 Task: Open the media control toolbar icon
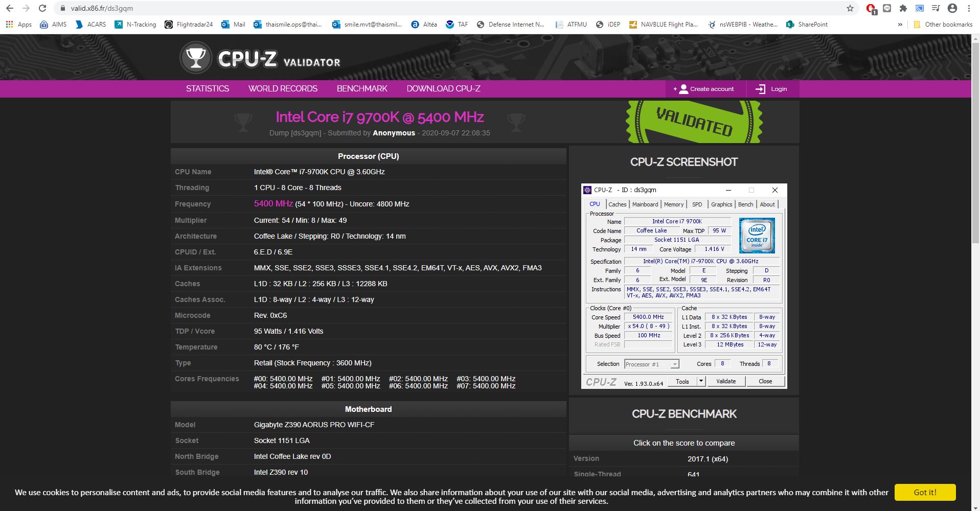[x=936, y=8]
